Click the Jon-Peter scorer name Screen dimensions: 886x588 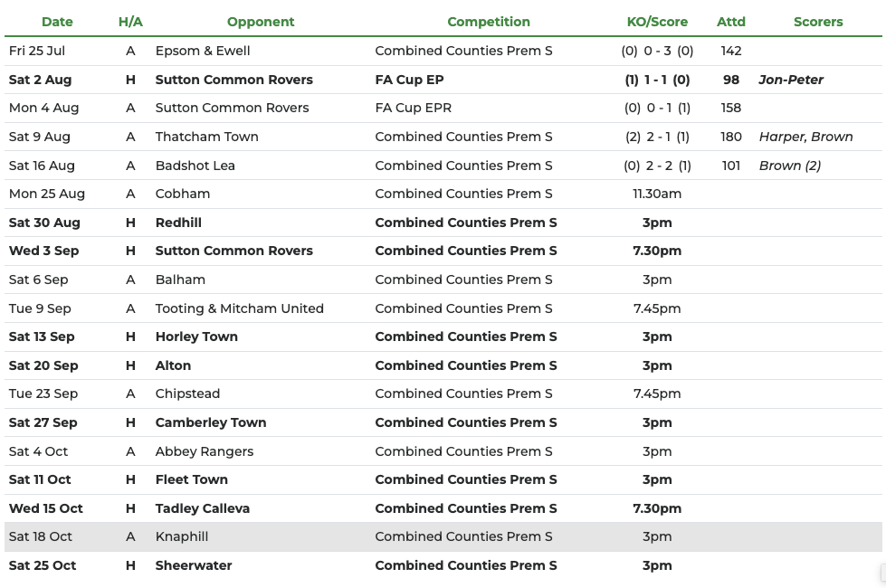(x=791, y=80)
